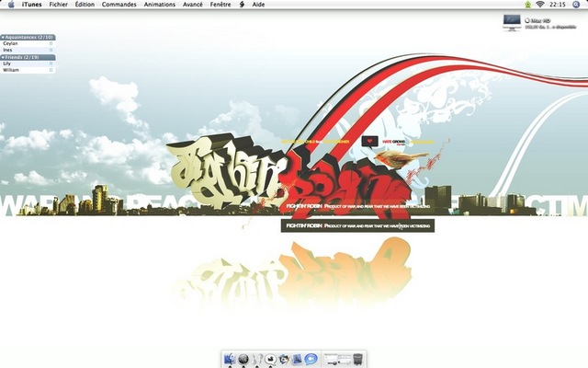This screenshot has width=588, height=368.
Task: Select contact Ceylan in buddy list
Action: [11, 43]
